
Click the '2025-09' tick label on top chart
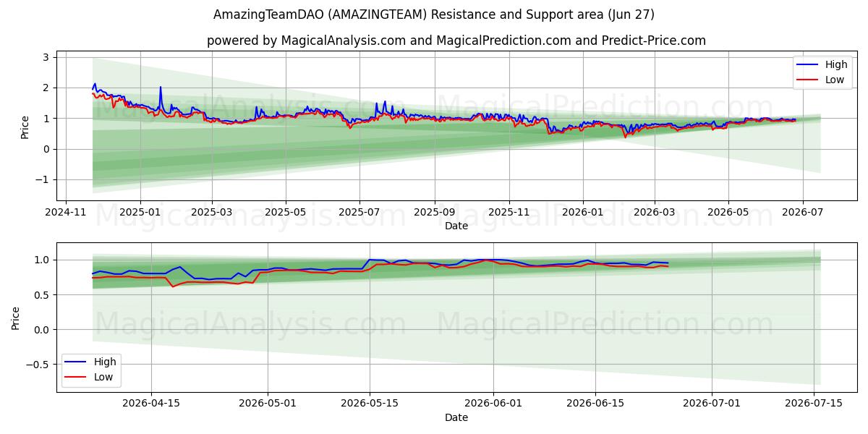pos(434,213)
